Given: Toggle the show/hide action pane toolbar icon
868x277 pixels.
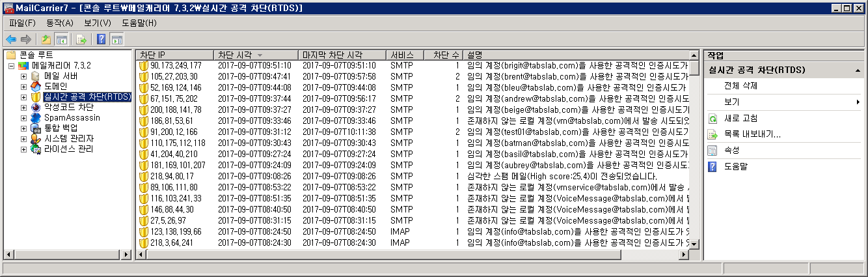Looking at the screenshot, I should coord(117,39).
